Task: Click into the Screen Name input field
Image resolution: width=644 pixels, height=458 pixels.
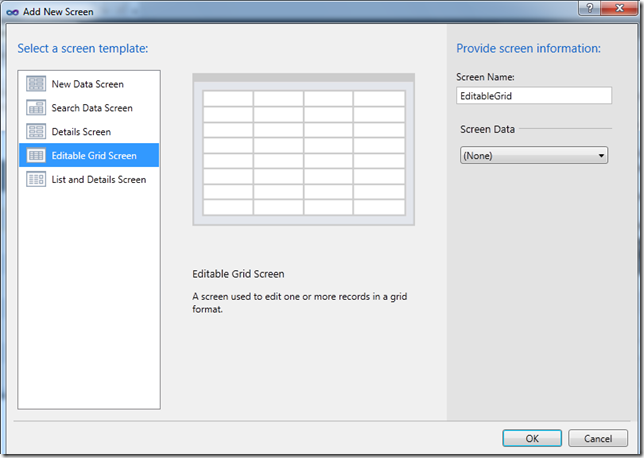Action: (x=534, y=96)
